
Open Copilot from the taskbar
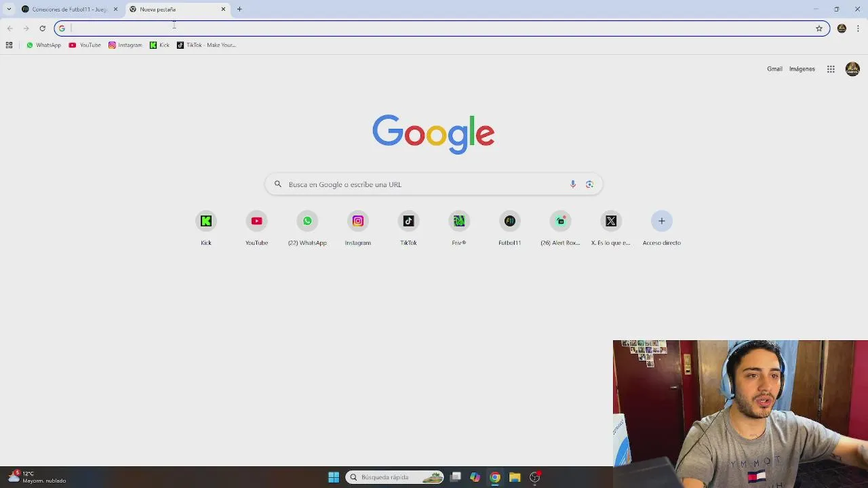pos(475,477)
